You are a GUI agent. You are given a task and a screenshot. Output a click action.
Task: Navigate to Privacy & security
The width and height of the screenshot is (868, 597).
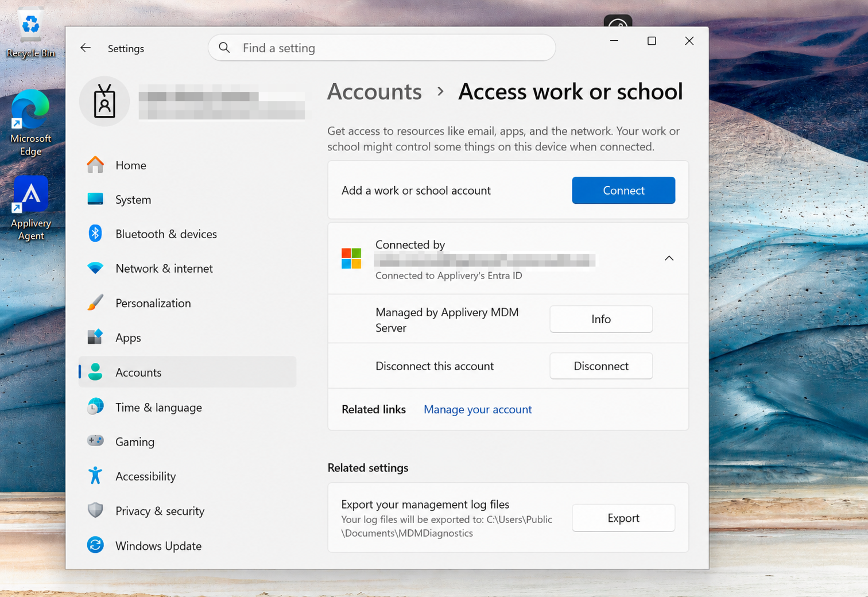(187, 511)
